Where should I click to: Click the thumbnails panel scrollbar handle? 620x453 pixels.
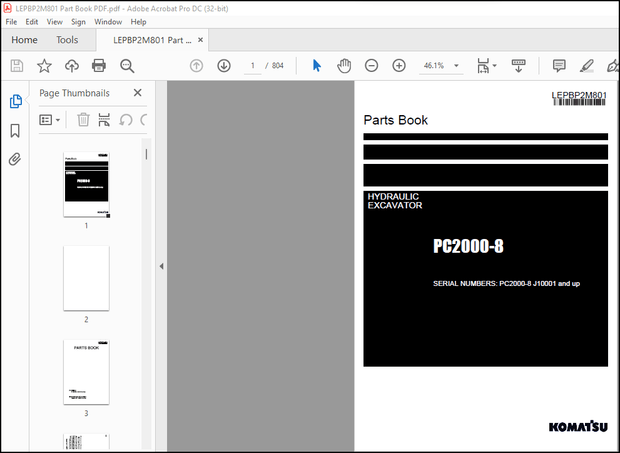pos(146,154)
